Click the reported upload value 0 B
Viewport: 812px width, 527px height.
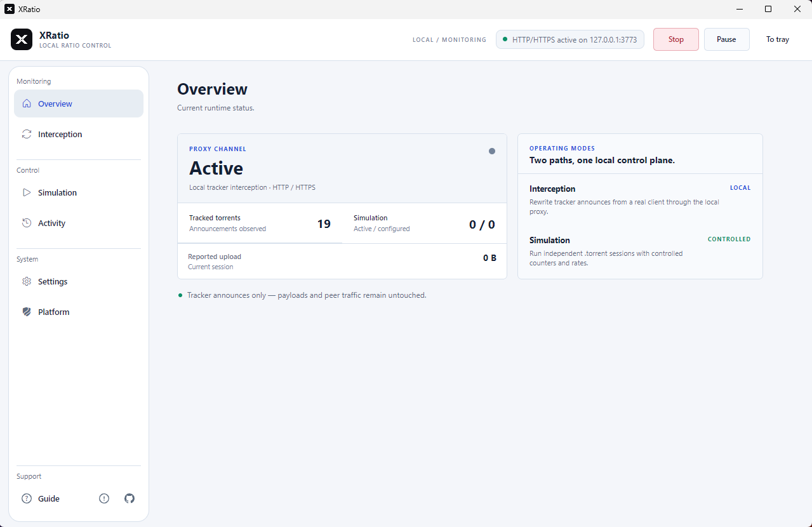click(489, 258)
